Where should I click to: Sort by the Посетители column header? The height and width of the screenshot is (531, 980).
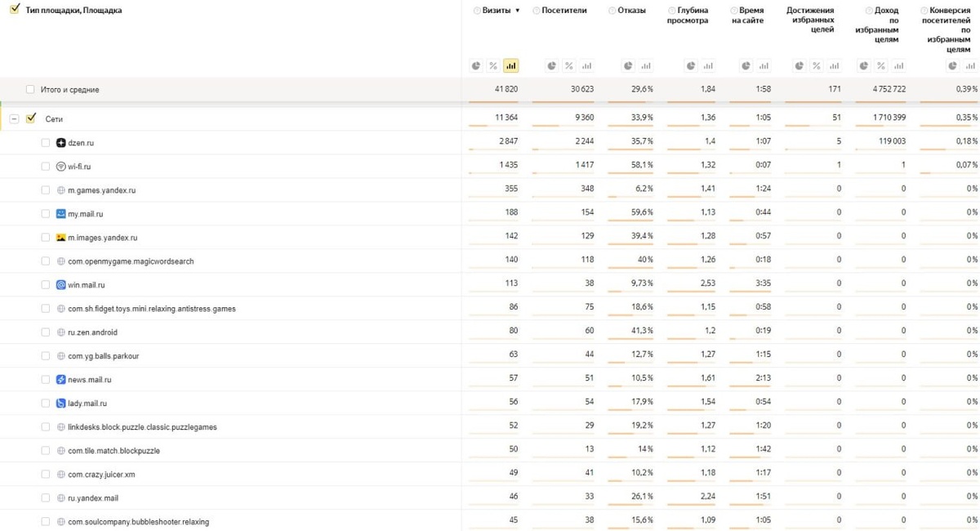(x=564, y=11)
